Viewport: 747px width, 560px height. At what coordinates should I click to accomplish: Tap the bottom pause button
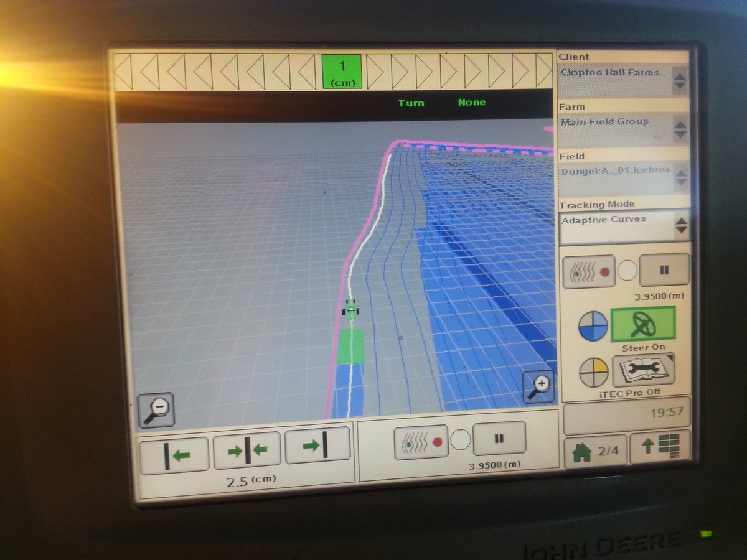click(499, 439)
